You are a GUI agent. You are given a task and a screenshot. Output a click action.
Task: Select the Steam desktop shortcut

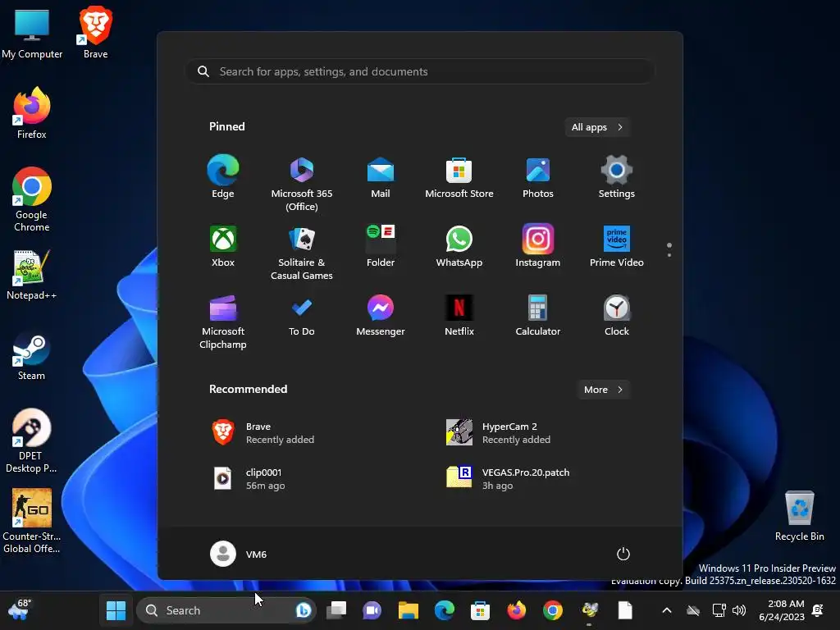(x=32, y=356)
